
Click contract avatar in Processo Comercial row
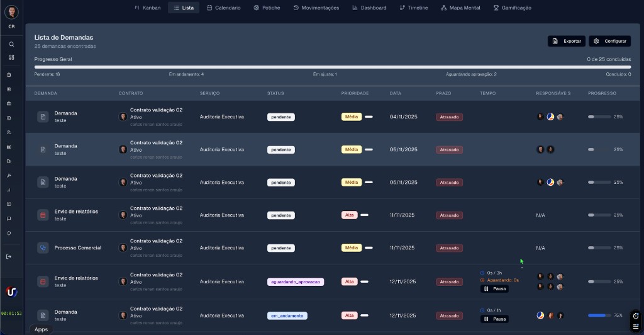(x=123, y=248)
